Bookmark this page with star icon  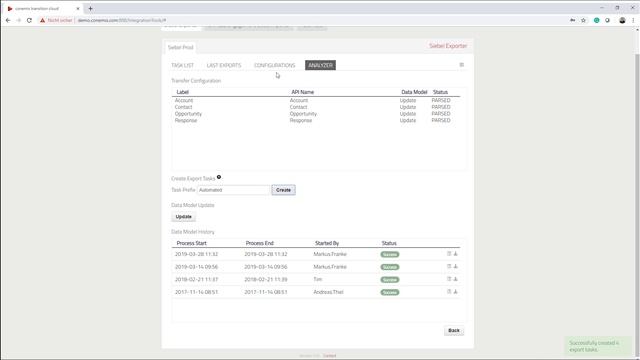pyautogui.click(x=584, y=20)
